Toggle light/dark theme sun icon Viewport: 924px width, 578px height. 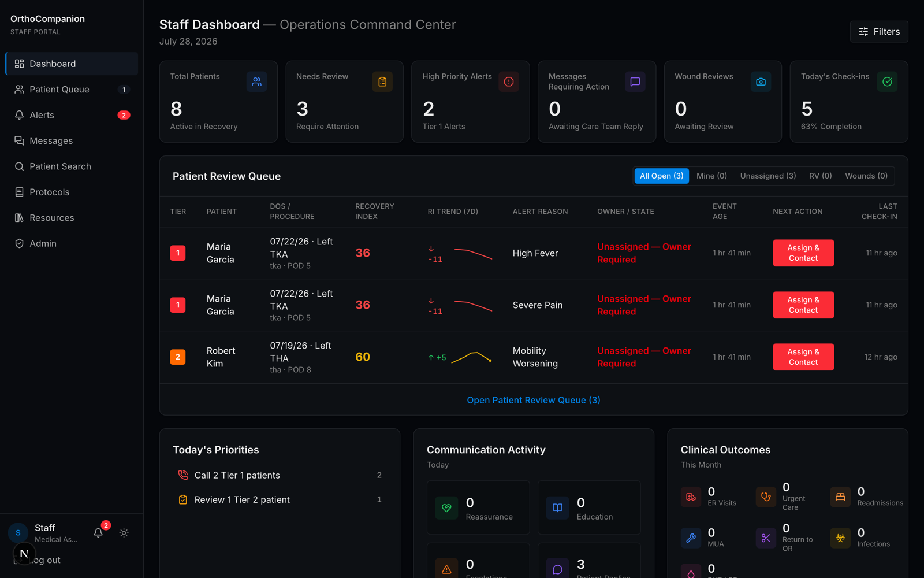point(124,533)
